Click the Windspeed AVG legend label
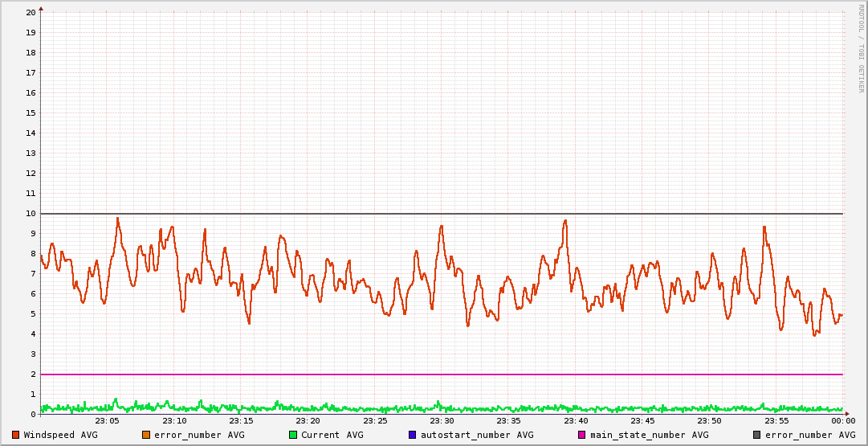Screen dimensions: 868x446 pos(60,435)
